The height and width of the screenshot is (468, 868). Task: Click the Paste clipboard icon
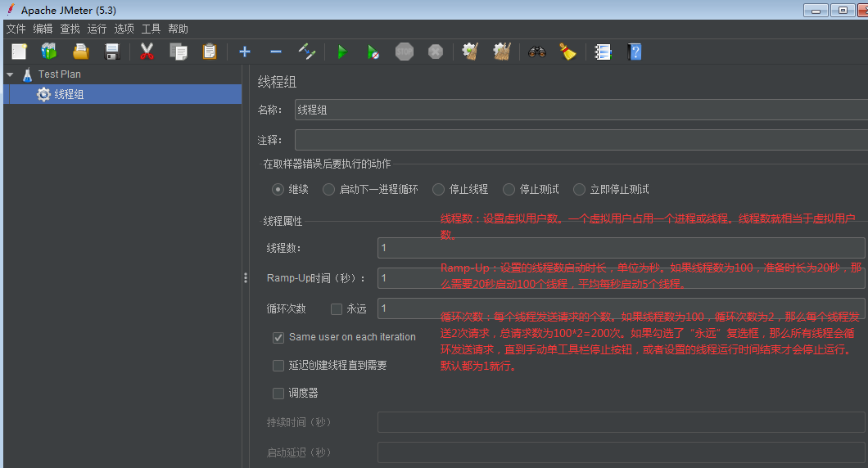(x=210, y=52)
